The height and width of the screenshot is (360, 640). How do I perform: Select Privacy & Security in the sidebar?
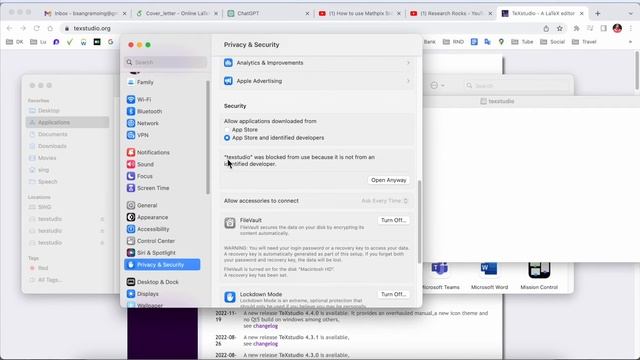(162, 264)
